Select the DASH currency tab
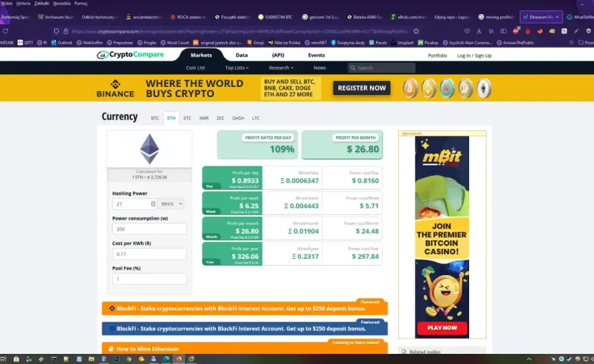This screenshot has height=364, width=594. [x=238, y=118]
